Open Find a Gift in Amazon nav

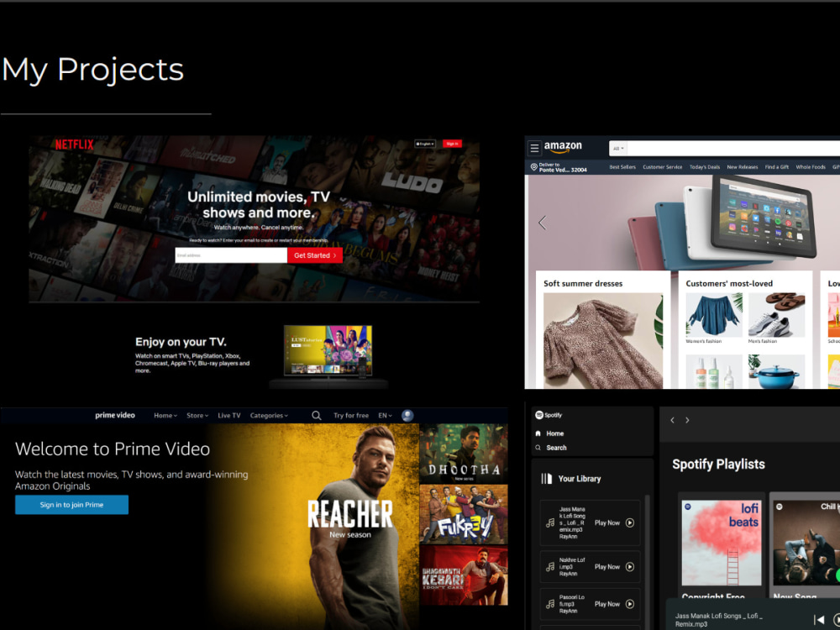tap(777, 167)
